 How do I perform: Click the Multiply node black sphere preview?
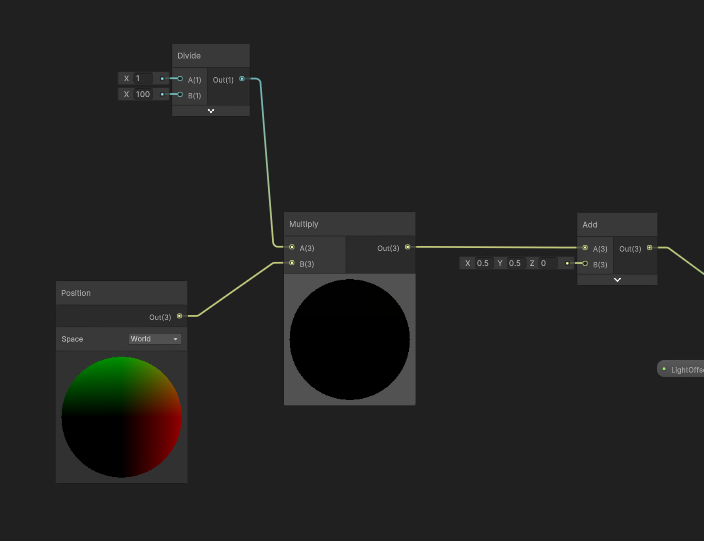[350, 339]
